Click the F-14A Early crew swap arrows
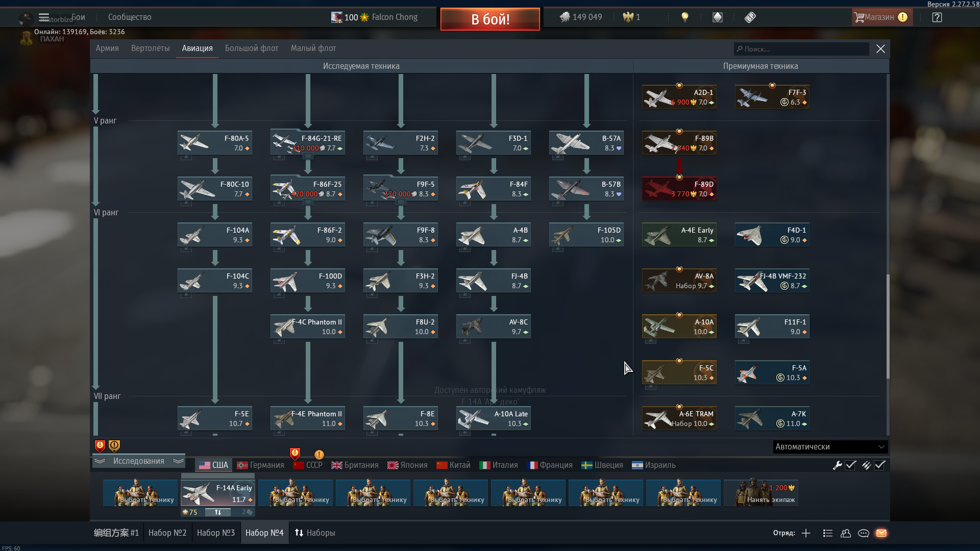Screen dimensions: 980x551 point(218,512)
